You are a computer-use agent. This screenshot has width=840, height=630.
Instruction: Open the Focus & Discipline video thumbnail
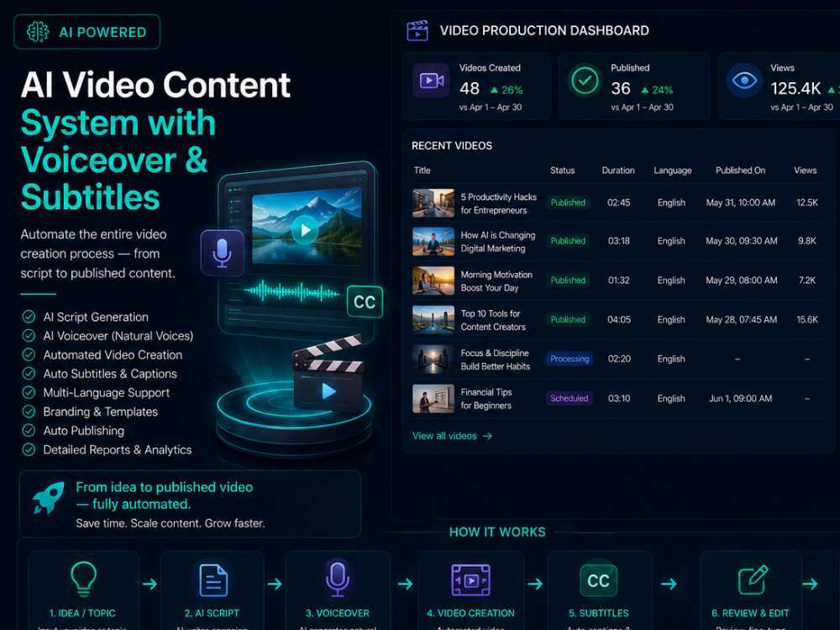pos(433,359)
